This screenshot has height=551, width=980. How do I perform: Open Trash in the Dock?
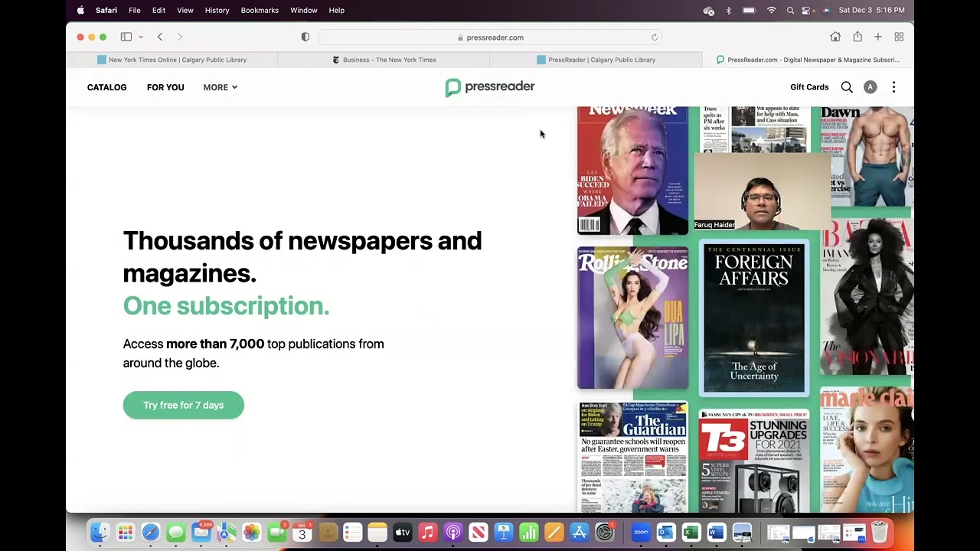[x=880, y=532]
